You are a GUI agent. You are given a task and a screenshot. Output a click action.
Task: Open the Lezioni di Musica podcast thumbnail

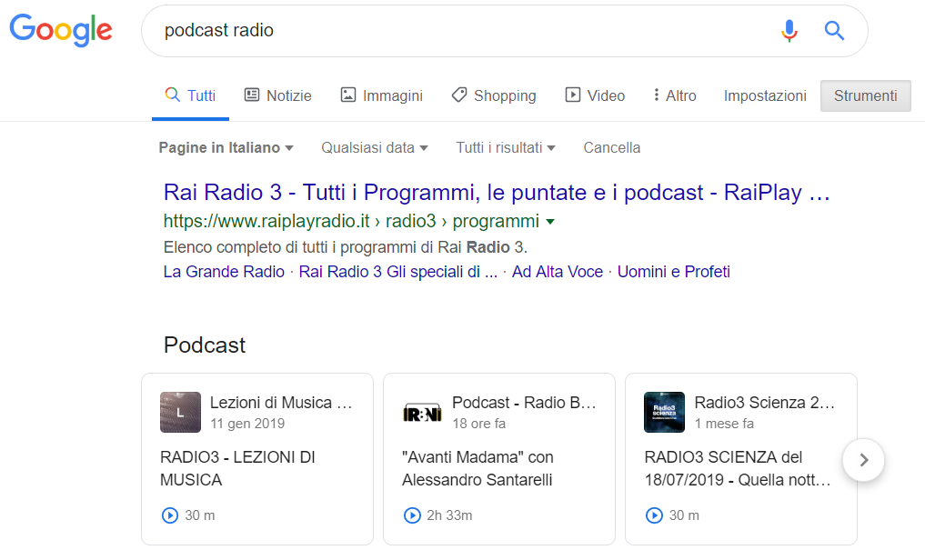tap(180, 412)
